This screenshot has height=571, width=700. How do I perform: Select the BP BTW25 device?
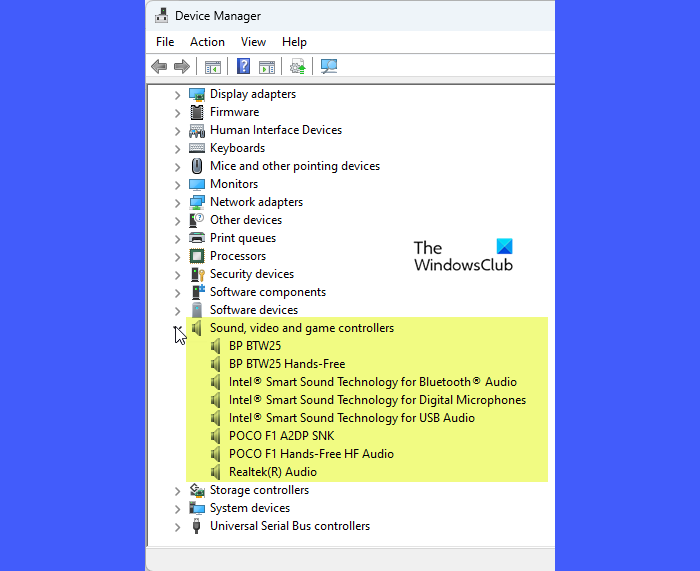(x=254, y=346)
